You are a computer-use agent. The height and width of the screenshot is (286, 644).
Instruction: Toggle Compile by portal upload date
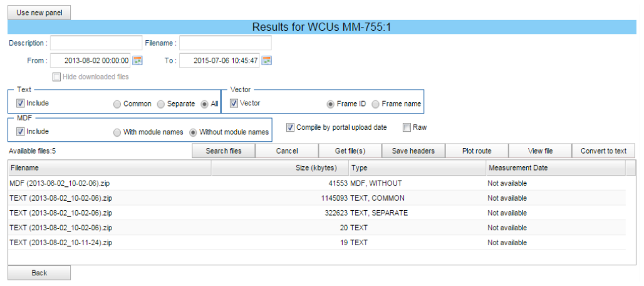tap(290, 127)
